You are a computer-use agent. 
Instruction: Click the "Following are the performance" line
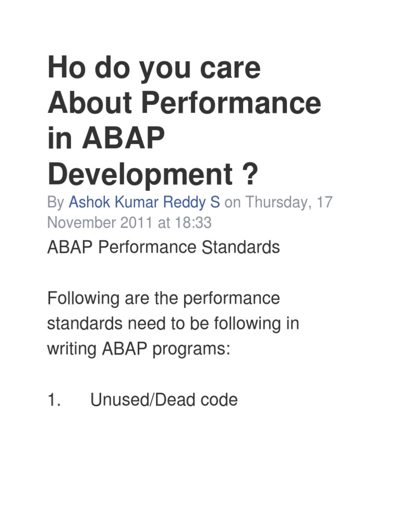(163, 298)
